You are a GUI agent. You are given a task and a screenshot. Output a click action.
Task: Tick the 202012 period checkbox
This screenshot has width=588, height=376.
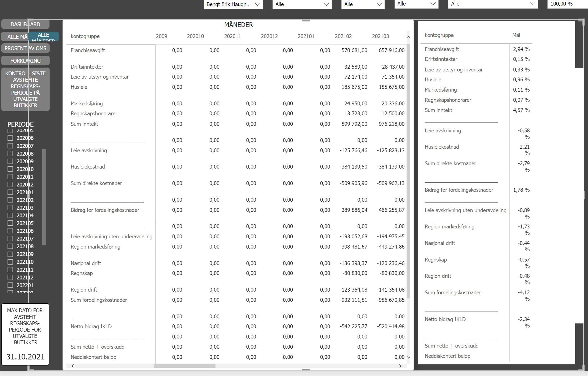[x=10, y=185]
